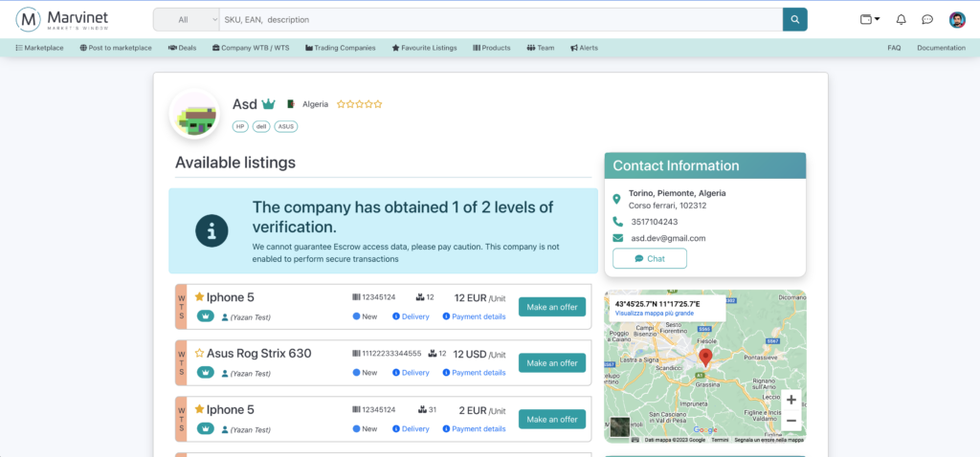Image resolution: width=980 pixels, height=457 pixels.
Task: Open the notifications bell
Action: pos(901,19)
